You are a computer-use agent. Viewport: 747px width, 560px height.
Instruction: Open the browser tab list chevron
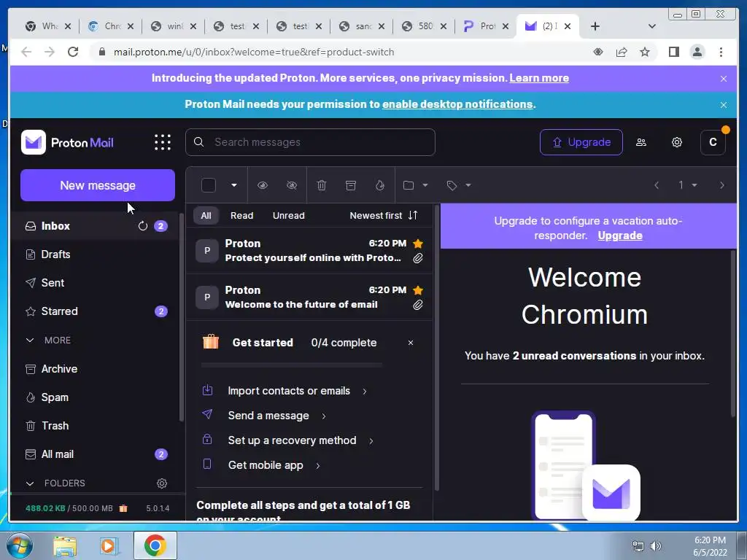[x=652, y=26]
